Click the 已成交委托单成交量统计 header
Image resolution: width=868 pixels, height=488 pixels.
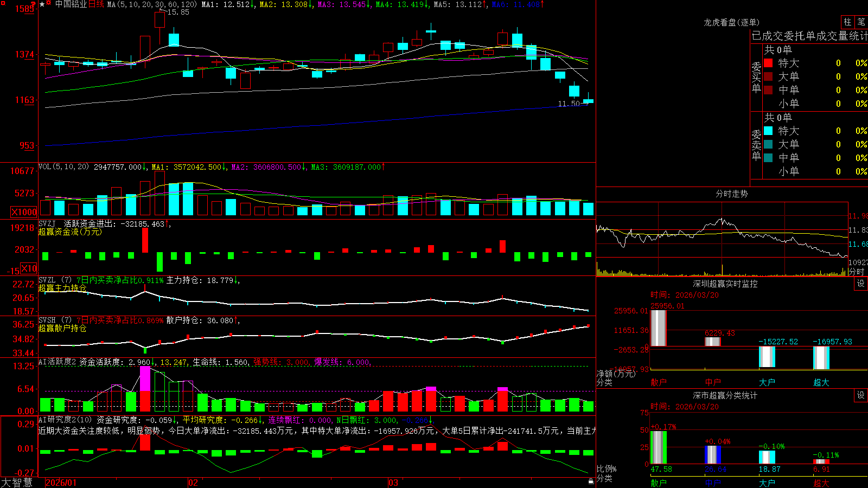click(809, 36)
